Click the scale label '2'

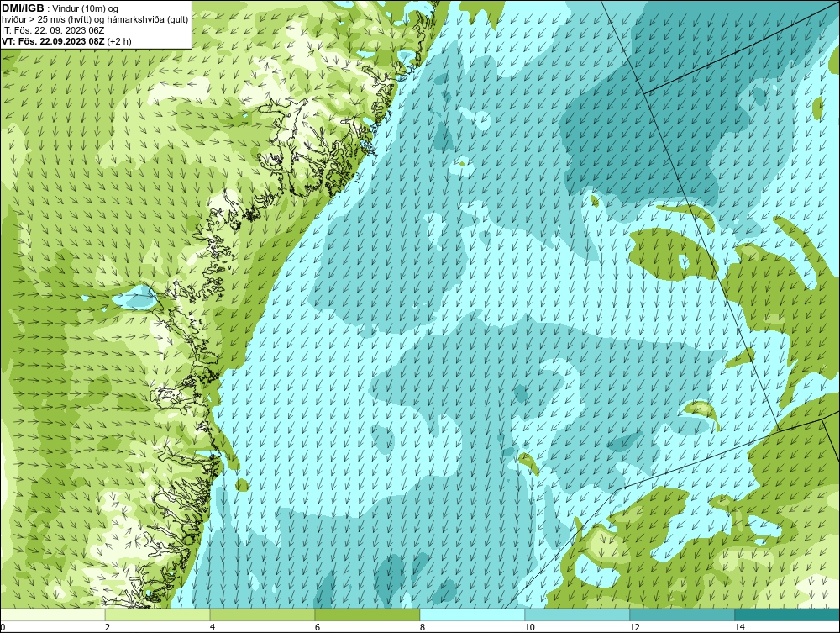[x=108, y=628]
